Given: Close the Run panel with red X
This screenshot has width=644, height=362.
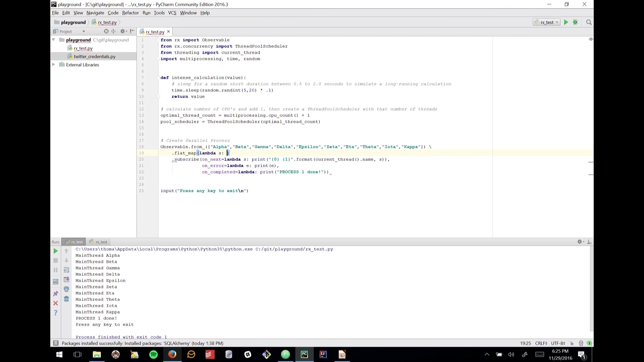Looking at the screenshot, I should (56, 303).
